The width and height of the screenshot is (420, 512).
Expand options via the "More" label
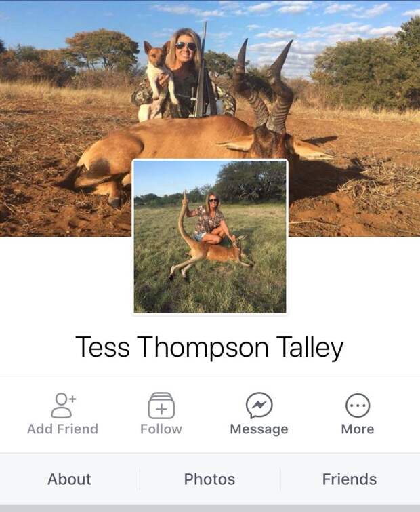(x=358, y=429)
